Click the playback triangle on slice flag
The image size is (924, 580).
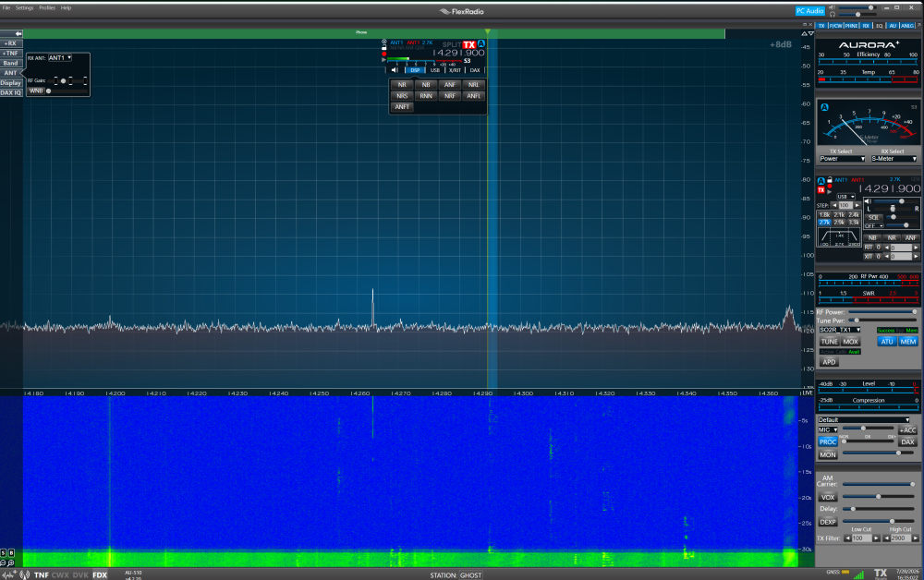(x=383, y=59)
